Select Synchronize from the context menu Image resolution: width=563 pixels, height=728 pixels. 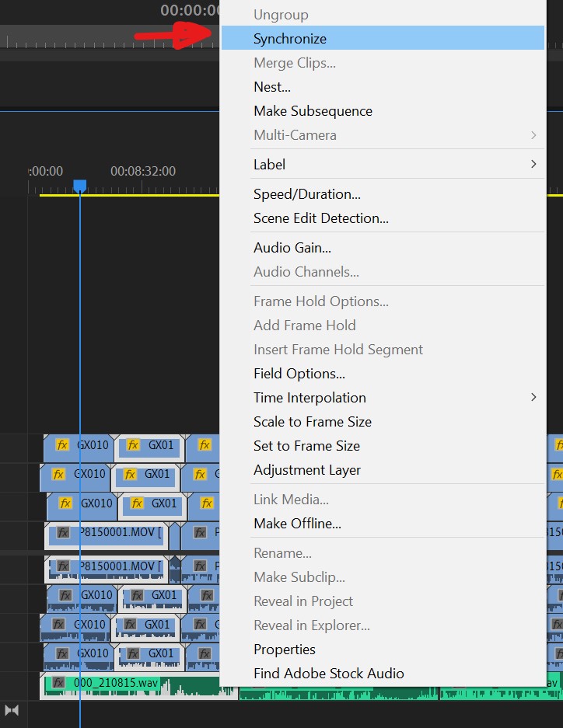pos(289,37)
